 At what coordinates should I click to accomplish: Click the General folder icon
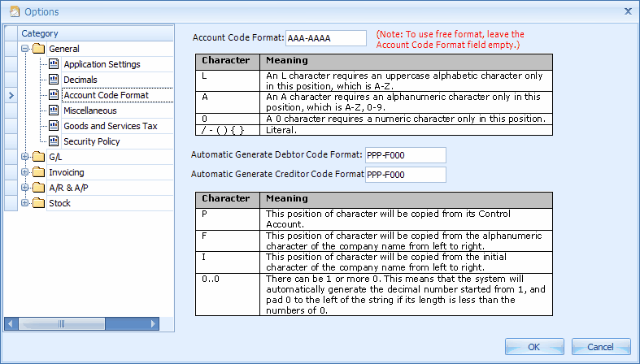tap(39, 49)
